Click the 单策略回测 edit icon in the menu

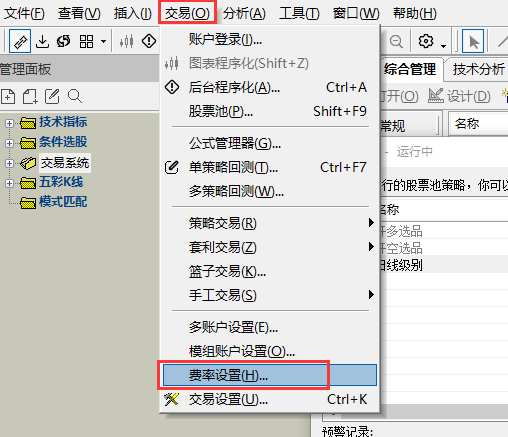pyautogui.click(x=172, y=167)
